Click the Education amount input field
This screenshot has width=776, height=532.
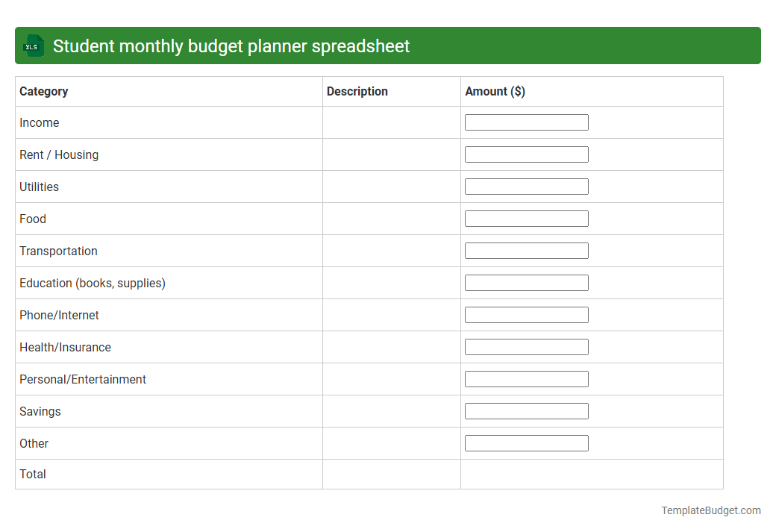tap(526, 282)
